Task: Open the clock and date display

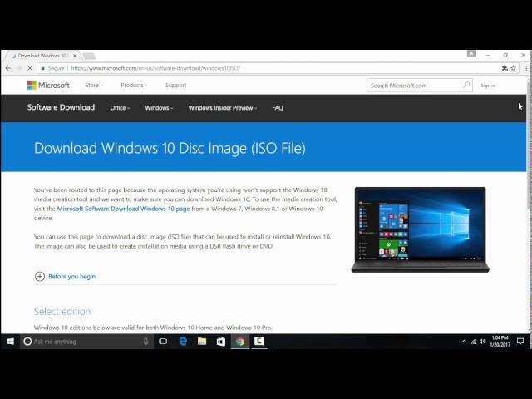Action: [x=500, y=342]
